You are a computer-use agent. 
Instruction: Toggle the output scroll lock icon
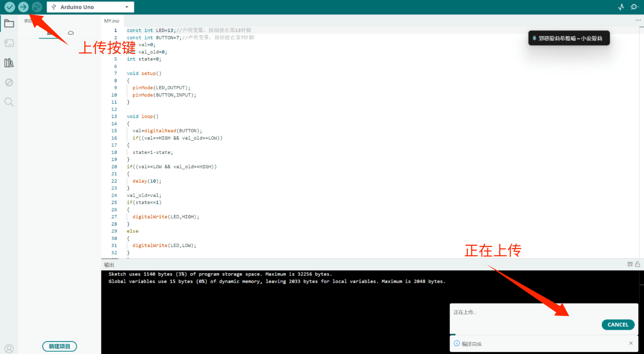(637, 264)
